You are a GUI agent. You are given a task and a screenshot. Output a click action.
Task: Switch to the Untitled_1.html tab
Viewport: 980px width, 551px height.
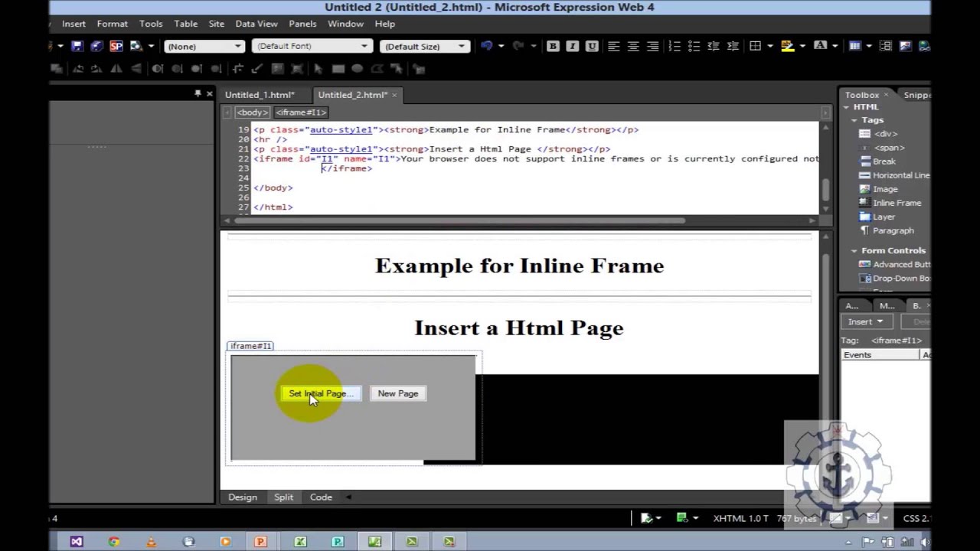pyautogui.click(x=260, y=95)
